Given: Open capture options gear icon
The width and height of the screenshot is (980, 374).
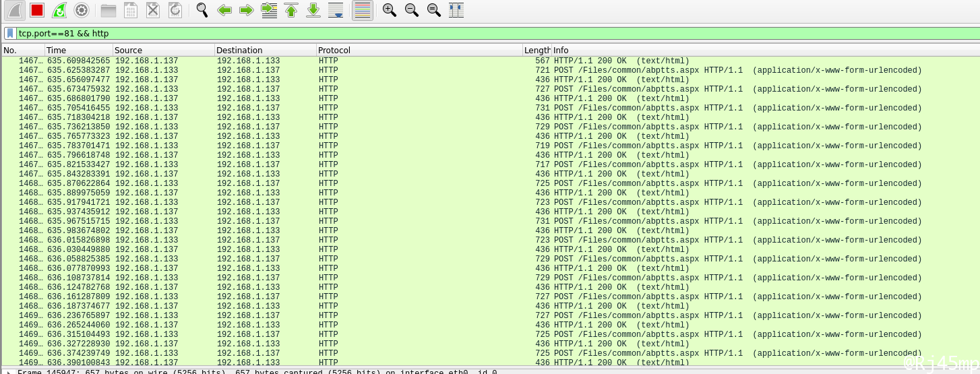Looking at the screenshot, I should tap(82, 10).
